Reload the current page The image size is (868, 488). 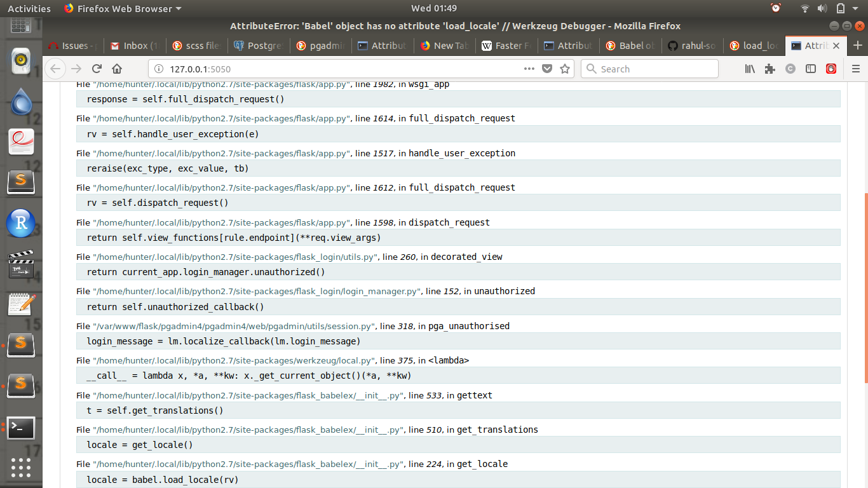[x=97, y=69]
